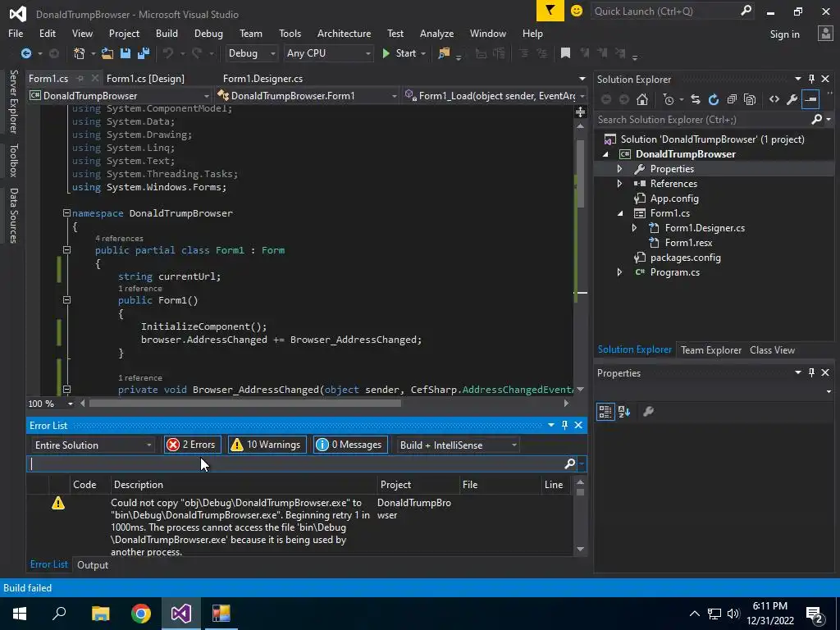Toggle the Preview Selected Items button
Screen dimensions: 840x630
(810, 99)
